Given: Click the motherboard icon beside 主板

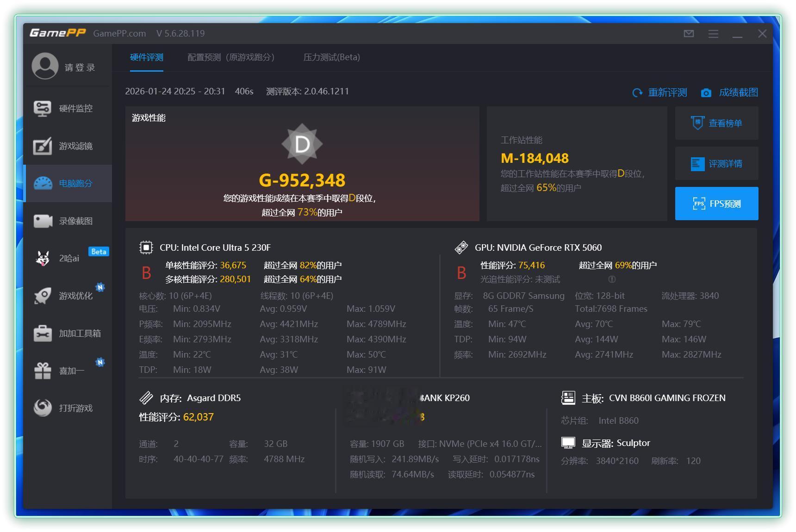Looking at the screenshot, I should click(x=568, y=398).
